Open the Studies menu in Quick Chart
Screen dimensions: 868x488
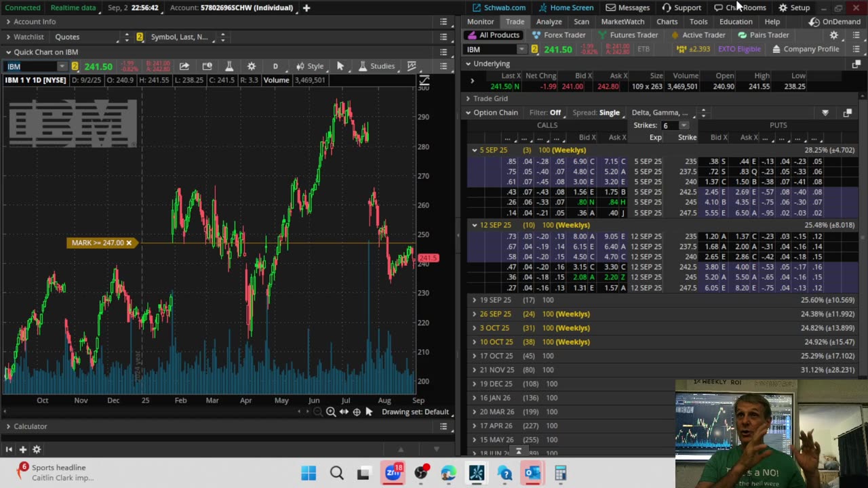click(376, 66)
